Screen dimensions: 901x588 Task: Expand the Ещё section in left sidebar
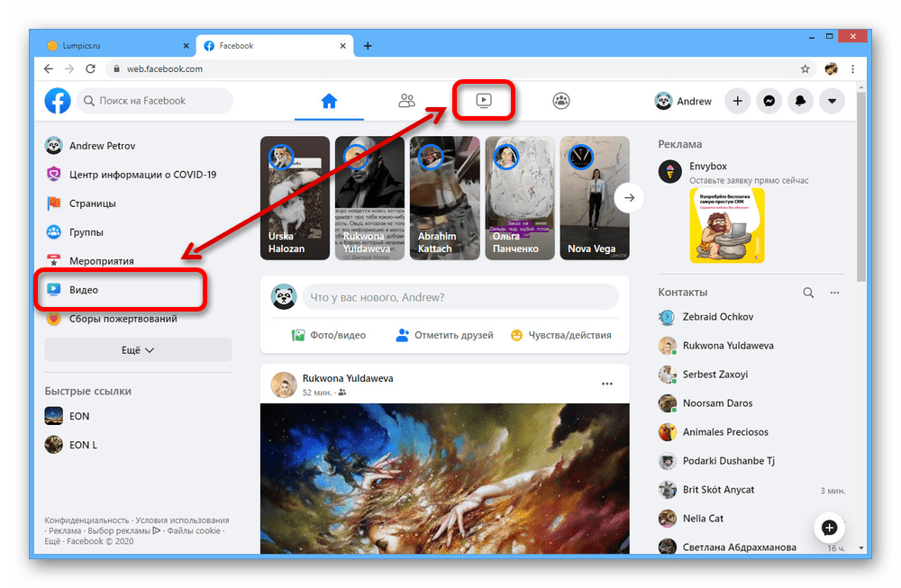coord(138,350)
